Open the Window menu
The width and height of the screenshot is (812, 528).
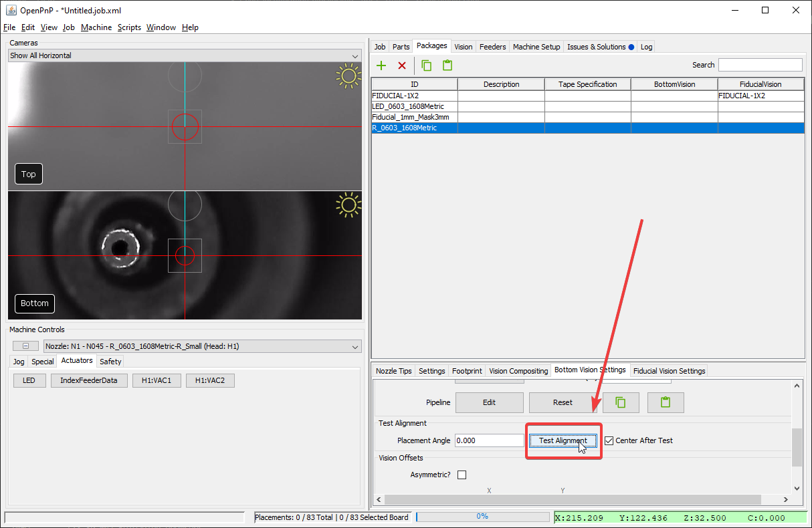pos(161,27)
